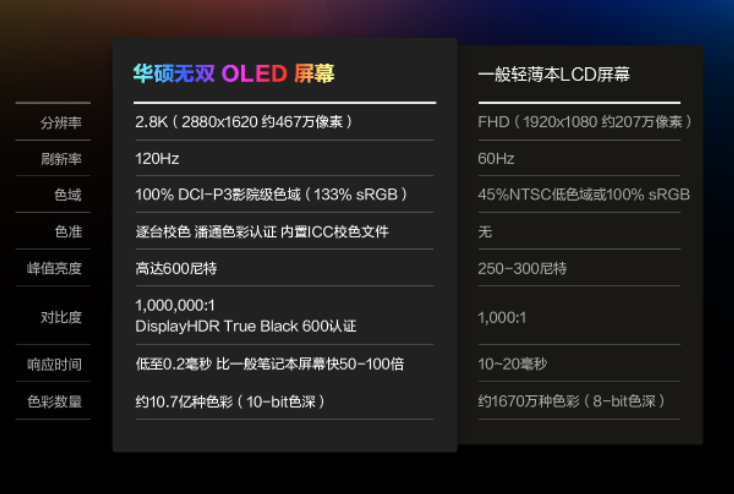Click the FHD (1920x1080) LCD resolution cell
Viewport: 734px width, 494px height.
585,122
